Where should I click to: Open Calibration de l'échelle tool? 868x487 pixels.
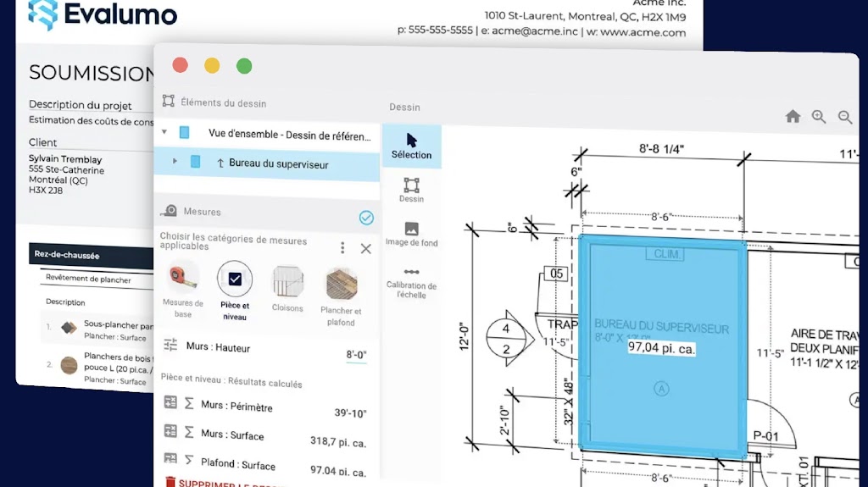(x=411, y=283)
